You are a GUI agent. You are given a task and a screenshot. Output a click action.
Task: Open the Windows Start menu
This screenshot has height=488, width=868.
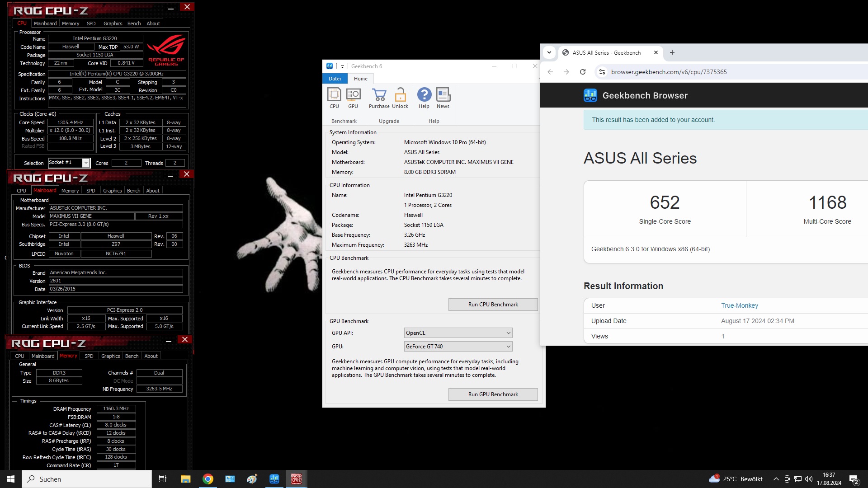point(11,479)
